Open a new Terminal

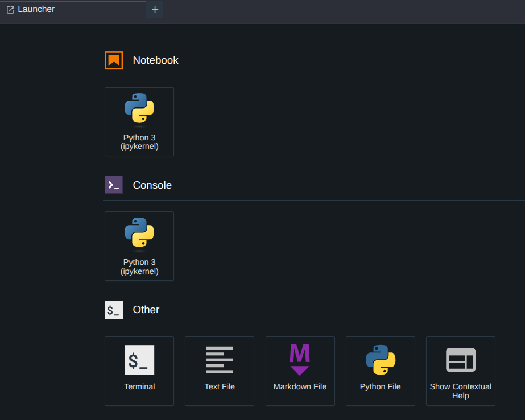click(x=139, y=371)
